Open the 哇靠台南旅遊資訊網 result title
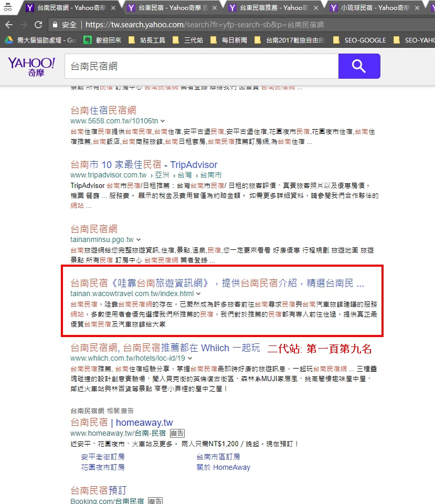This screenshot has width=435, height=504. tap(217, 283)
